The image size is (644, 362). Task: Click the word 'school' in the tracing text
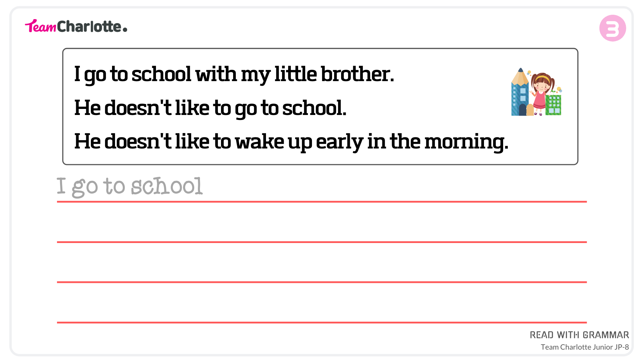(167, 186)
